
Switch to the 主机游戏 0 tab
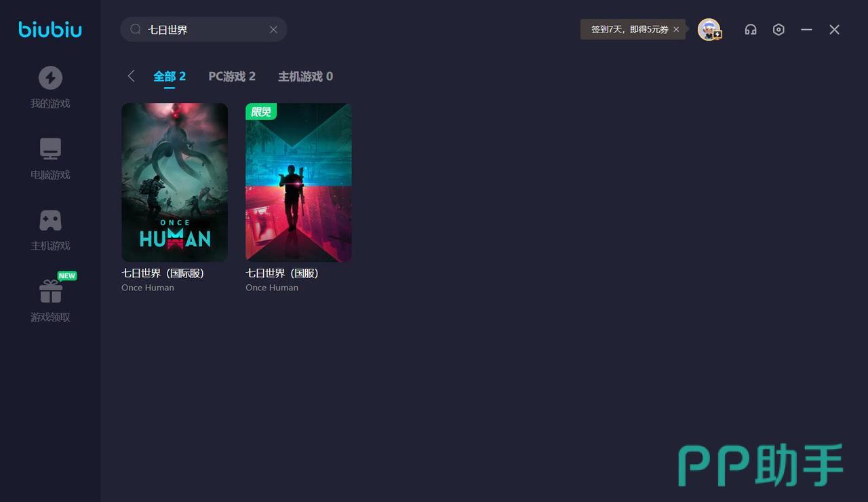(x=305, y=77)
